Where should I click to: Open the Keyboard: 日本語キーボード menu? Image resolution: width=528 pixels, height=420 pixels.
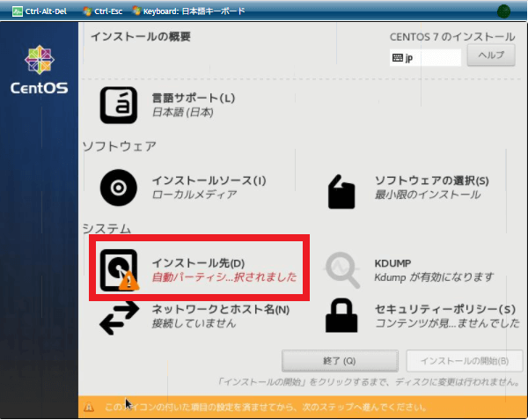[194, 11]
